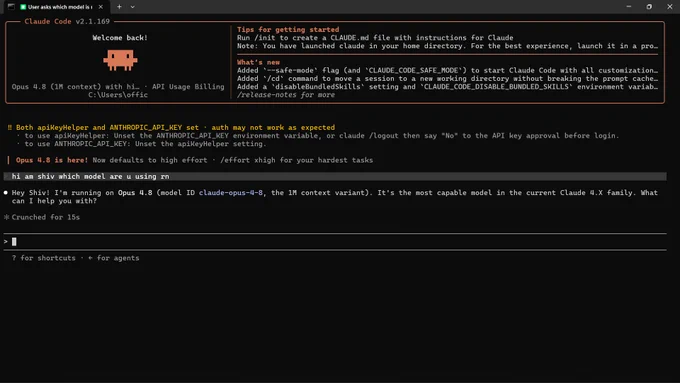Click the 'What's new' heading
This screenshot has width=680, height=383.
258,62
